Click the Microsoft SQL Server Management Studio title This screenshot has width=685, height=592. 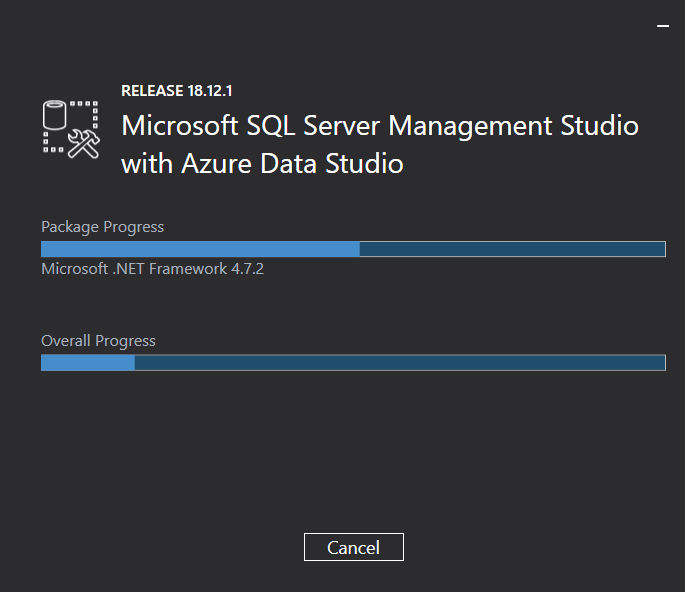click(380, 126)
